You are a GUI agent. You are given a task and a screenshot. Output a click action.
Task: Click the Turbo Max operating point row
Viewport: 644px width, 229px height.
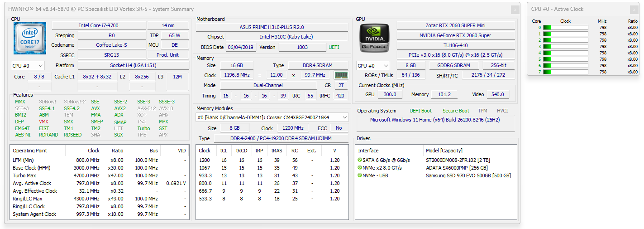[100, 175]
